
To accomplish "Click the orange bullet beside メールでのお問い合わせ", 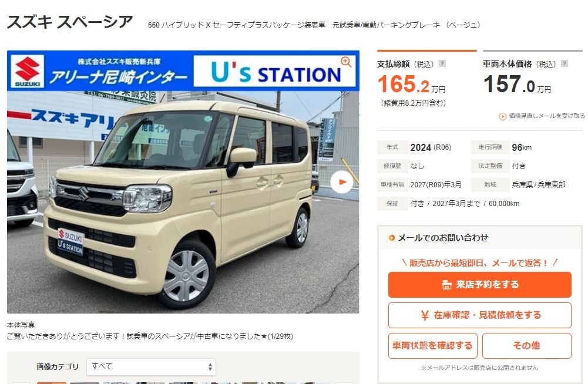I will pos(391,238).
